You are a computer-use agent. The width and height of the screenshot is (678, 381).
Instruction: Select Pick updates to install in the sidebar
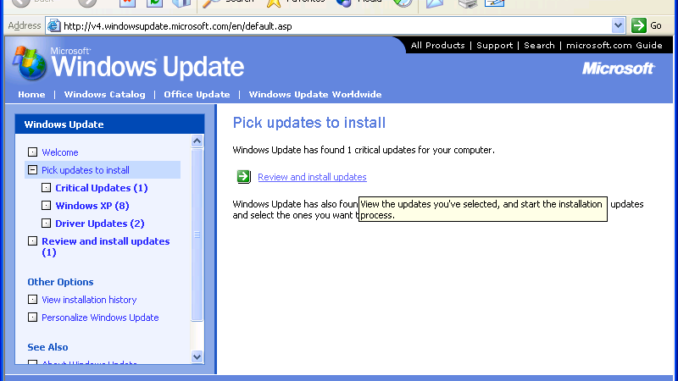pyautogui.click(x=85, y=170)
